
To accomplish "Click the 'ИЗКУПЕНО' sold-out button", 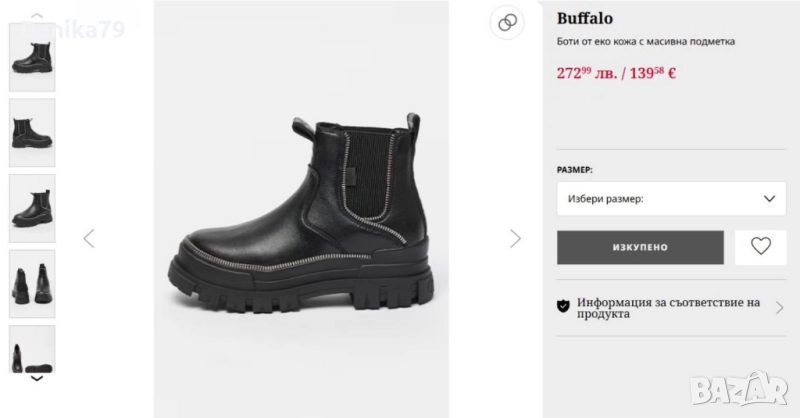I will point(640,247).
